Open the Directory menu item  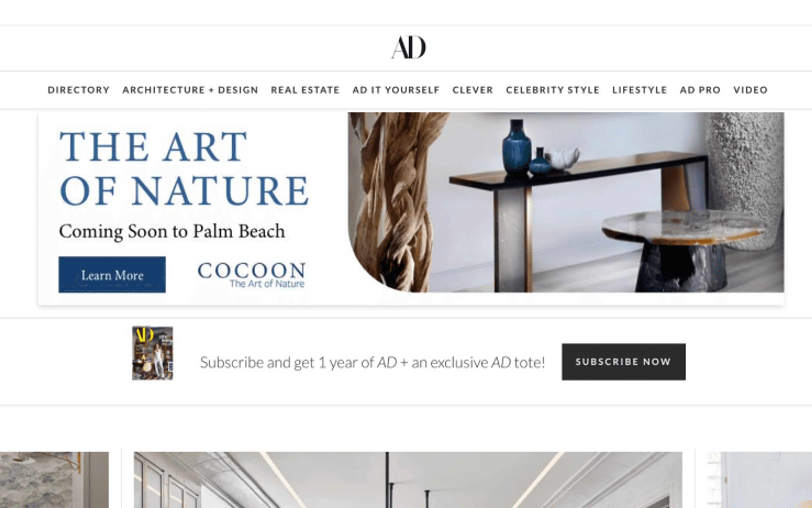79,90
